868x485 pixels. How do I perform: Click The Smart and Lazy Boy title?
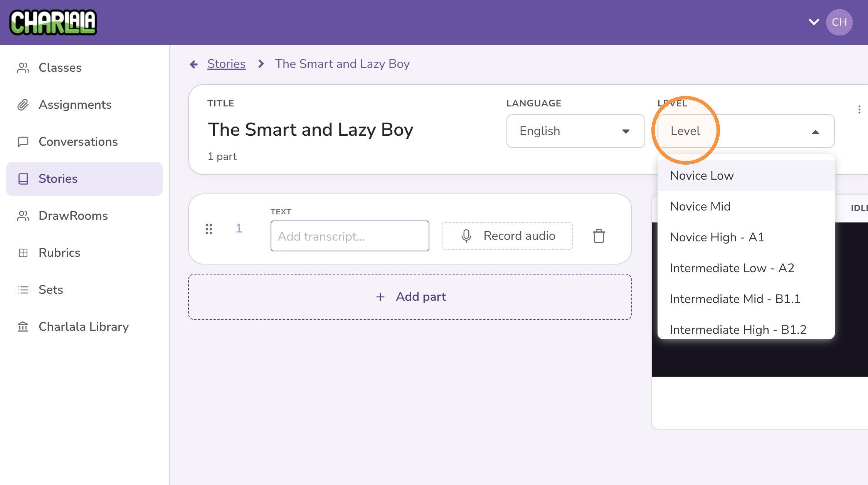311,130
